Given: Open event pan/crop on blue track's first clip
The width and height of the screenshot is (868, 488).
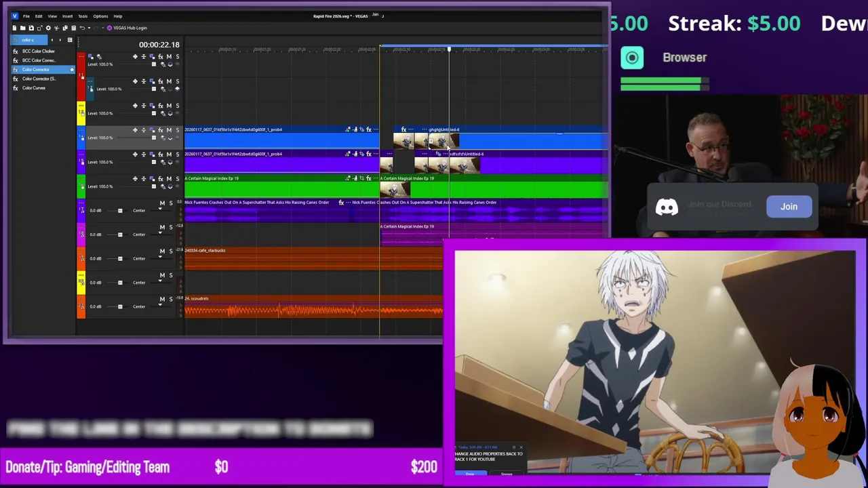Looking at the screenshot, I should 361,129.
